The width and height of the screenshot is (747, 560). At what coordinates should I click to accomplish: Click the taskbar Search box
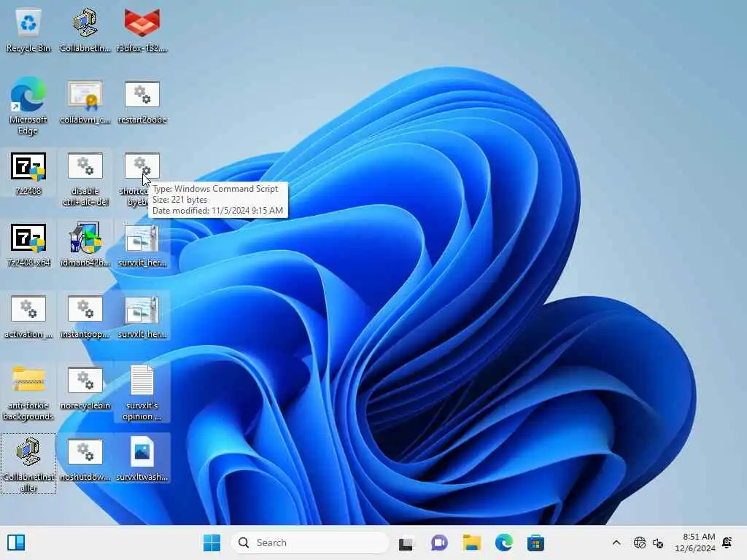pyautogui.click(x=310, y=542)
